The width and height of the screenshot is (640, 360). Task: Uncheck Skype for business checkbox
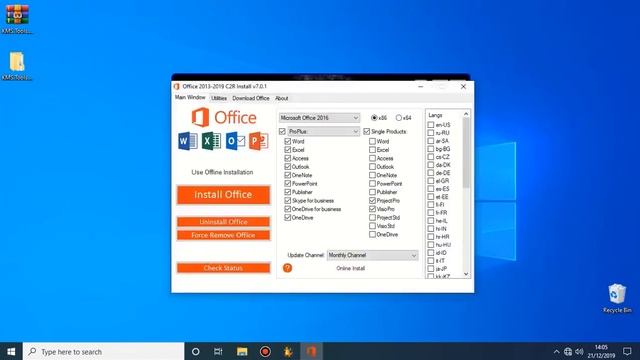point(288,200)
